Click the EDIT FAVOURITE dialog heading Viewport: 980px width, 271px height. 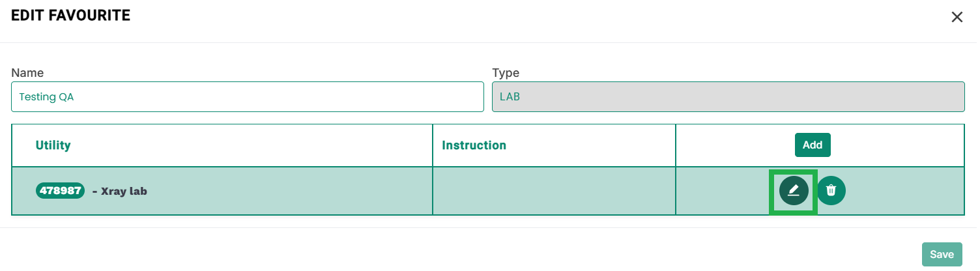pos(70,16)
